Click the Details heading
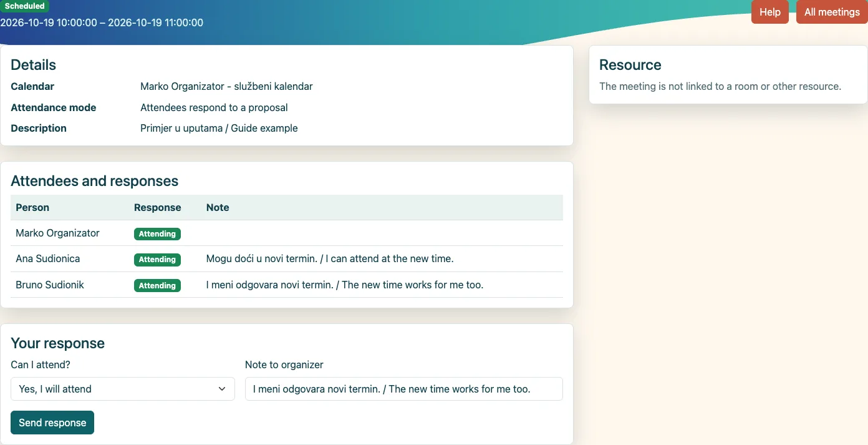This screenshot has height=445, width=868. coord(34,65)
